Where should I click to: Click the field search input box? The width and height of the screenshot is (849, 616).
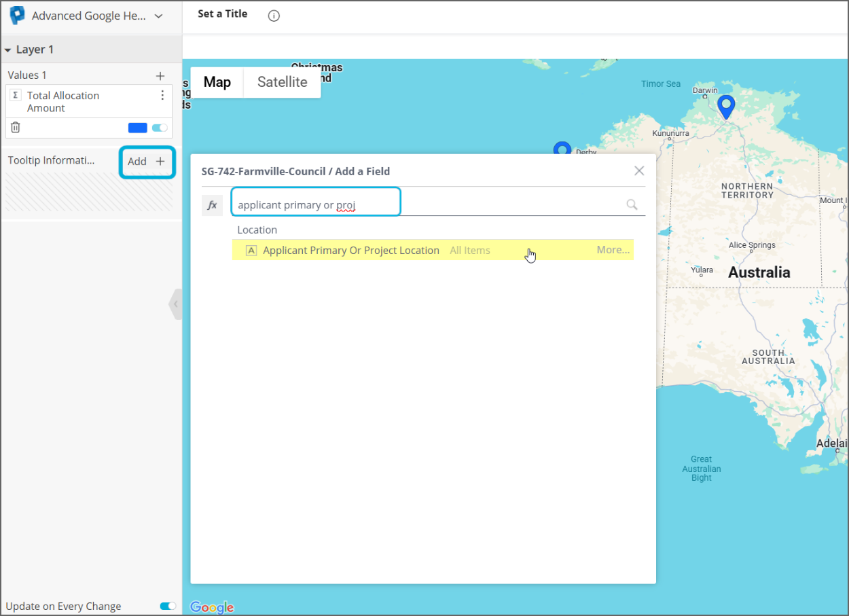point(316,204)
